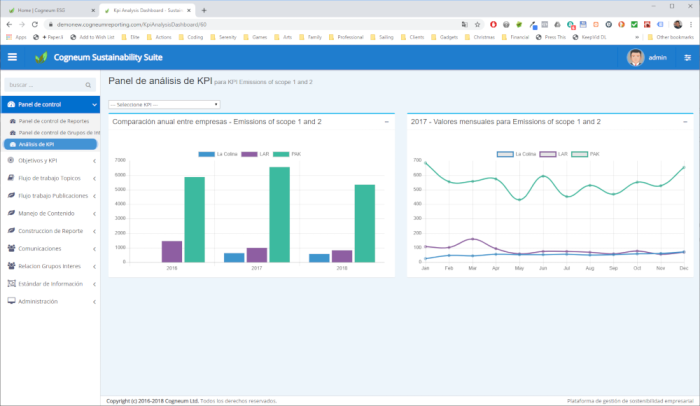The height and width of the screenshot is (406, 700).
Task: Toggle the hamburger sidebar menu
Action: click(12, 58)
